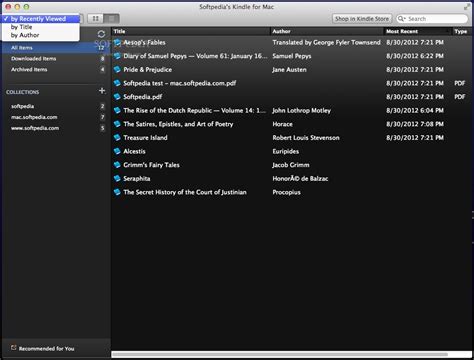Choose by Title sort option
Image resolution: width=474 pixels, height=360 pixels.
[x=21, y=27]
